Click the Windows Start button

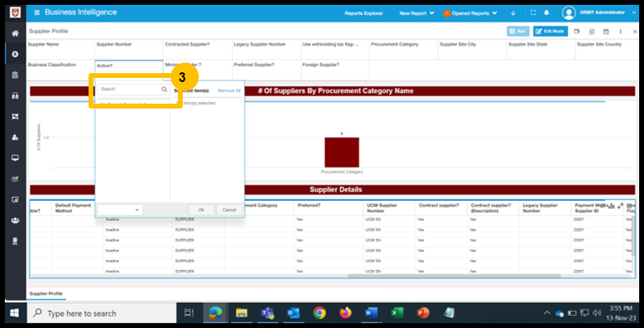[x=14, y=314]
